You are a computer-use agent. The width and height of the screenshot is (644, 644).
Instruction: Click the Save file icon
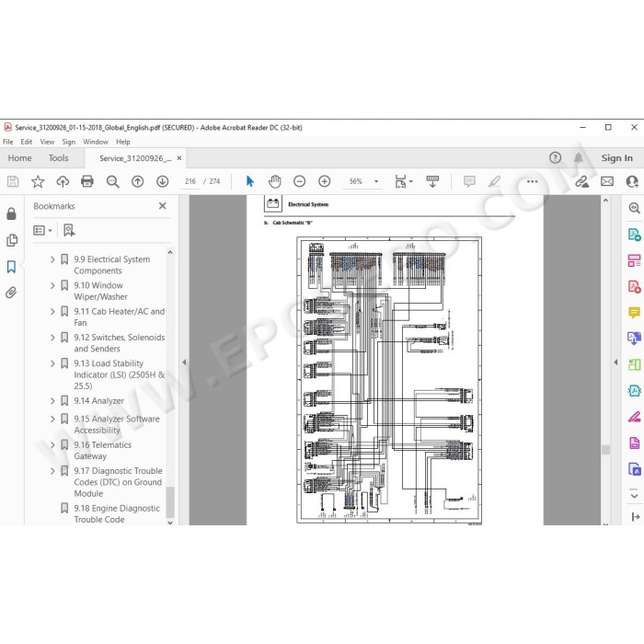[x=13, y=181]
